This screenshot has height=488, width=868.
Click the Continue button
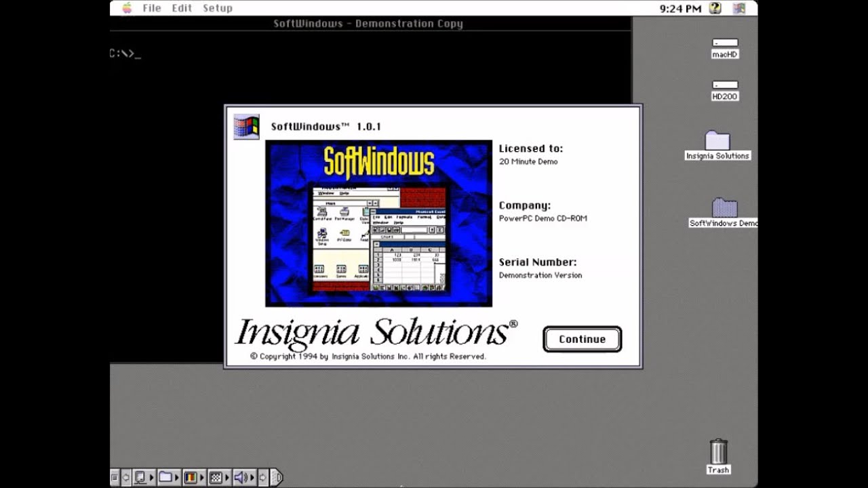tap(582, 340)
